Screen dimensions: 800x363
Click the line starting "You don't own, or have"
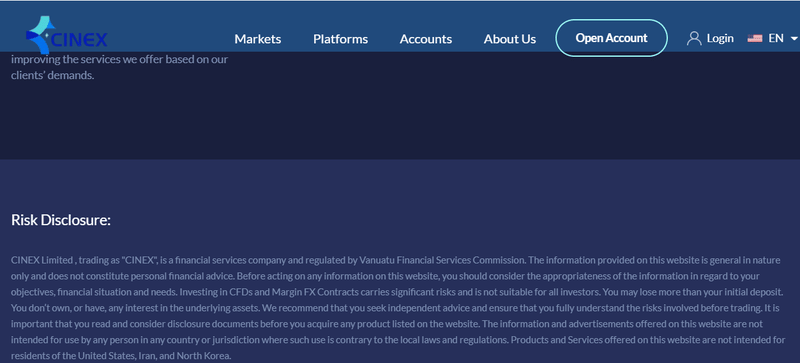tap(396, 308)
